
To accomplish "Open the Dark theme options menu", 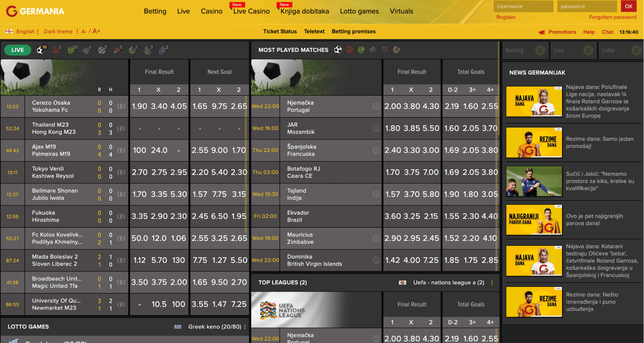I will pos(61,31).
